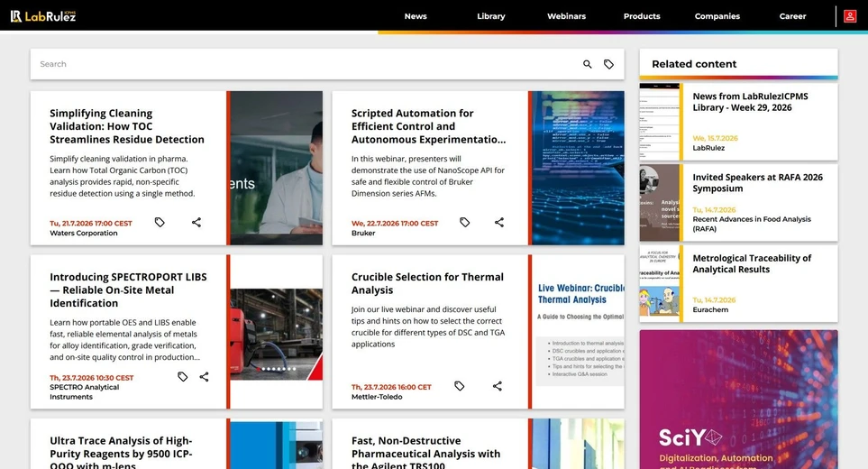Image resolution: width=868 pixels, height=469 pixels.
Task: Click the Related content heading
Action: pyautogui.click(x=694, y=64)
